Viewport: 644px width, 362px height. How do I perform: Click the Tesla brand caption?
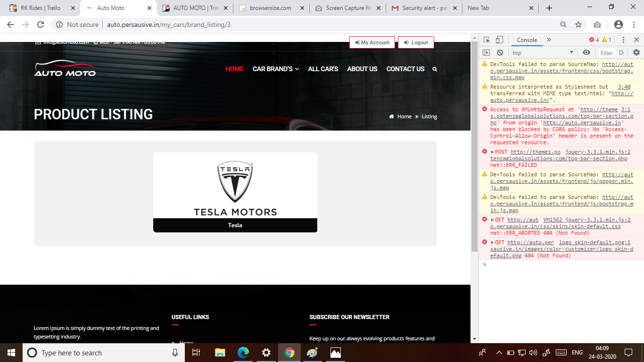click(x=235, y=225)
